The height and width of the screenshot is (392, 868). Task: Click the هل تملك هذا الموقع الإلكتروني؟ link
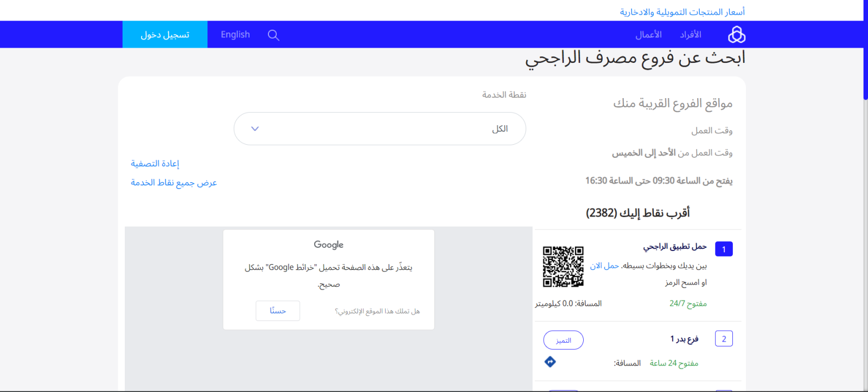pos(377,311)
